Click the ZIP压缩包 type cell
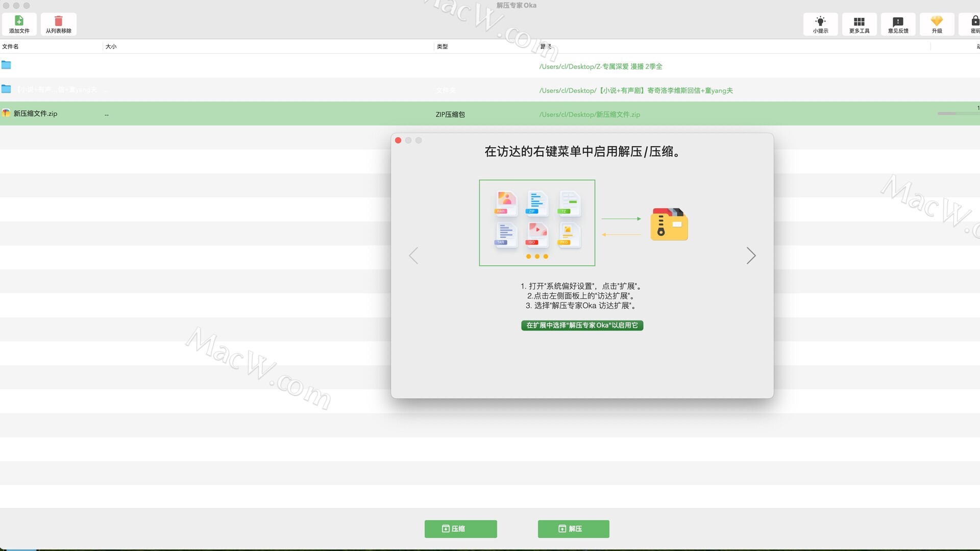The image size is (980, 551). click(450, 114)
